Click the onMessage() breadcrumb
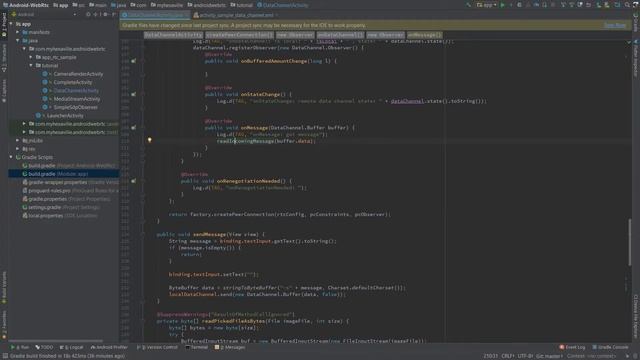640x360 pixels. [x=424, y=35]
